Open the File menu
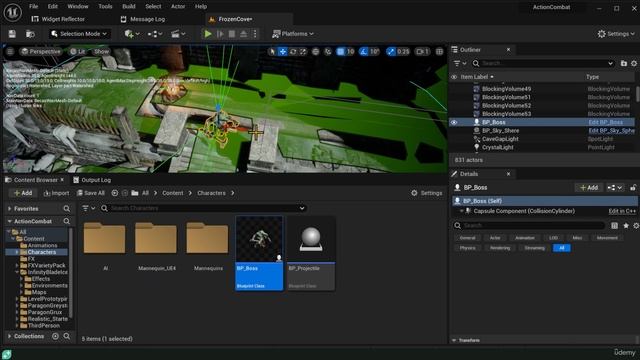This screenshot has width=640, height=360. coord(33,7)
